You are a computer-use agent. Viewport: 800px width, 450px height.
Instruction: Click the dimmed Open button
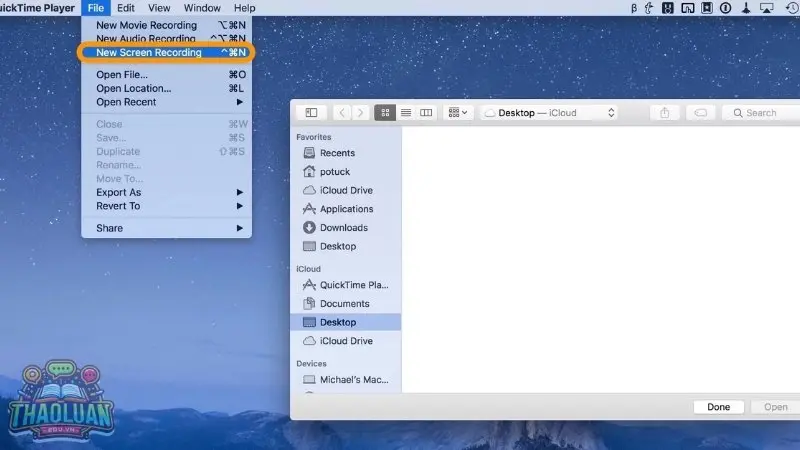776,407
